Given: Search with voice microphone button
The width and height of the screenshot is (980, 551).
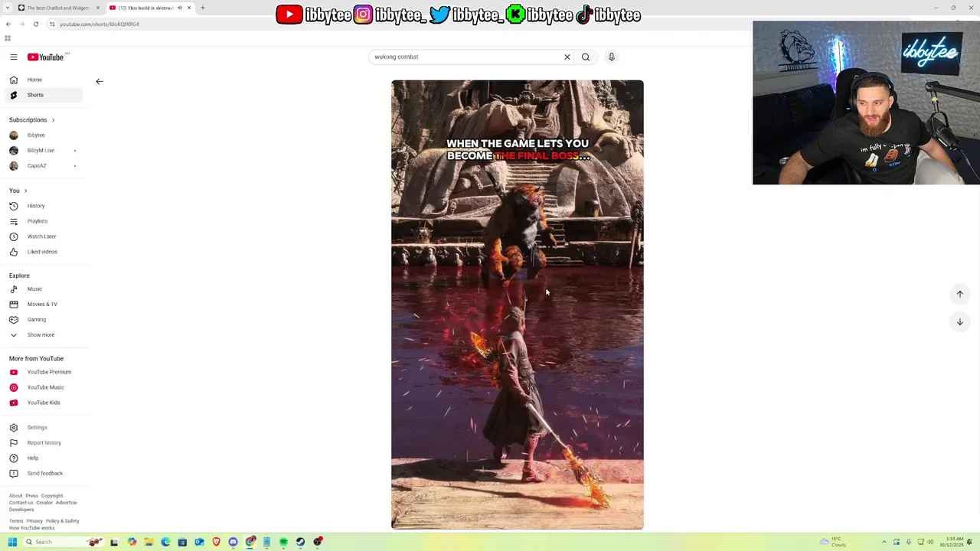Looking at the screenshot, I should [x=612, y=57].
